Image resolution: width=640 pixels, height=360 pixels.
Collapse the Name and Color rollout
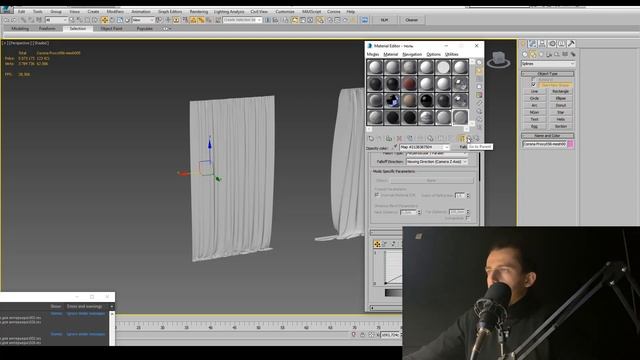(548, 136)
